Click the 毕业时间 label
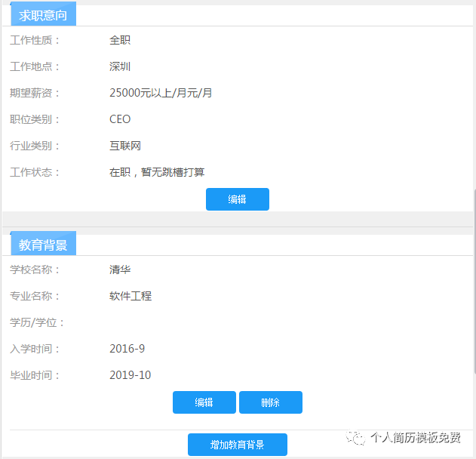This screenshot has height=459, width=476. pyautogui.click(x=34, y=375)
